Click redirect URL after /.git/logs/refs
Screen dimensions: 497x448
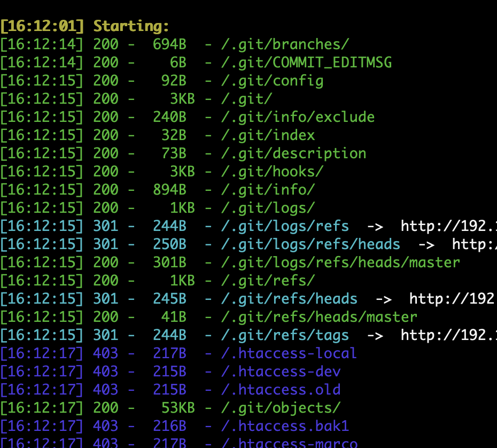point(448,226)
